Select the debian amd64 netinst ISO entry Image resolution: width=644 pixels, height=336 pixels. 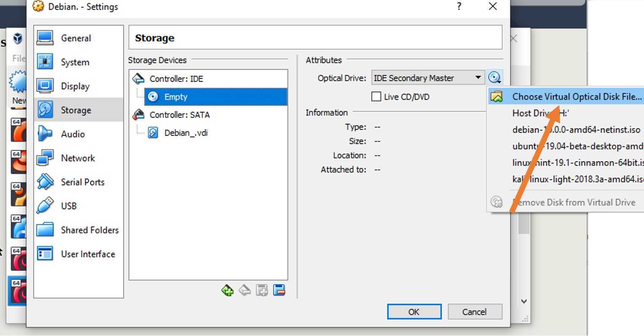click(x=566, y=130)
